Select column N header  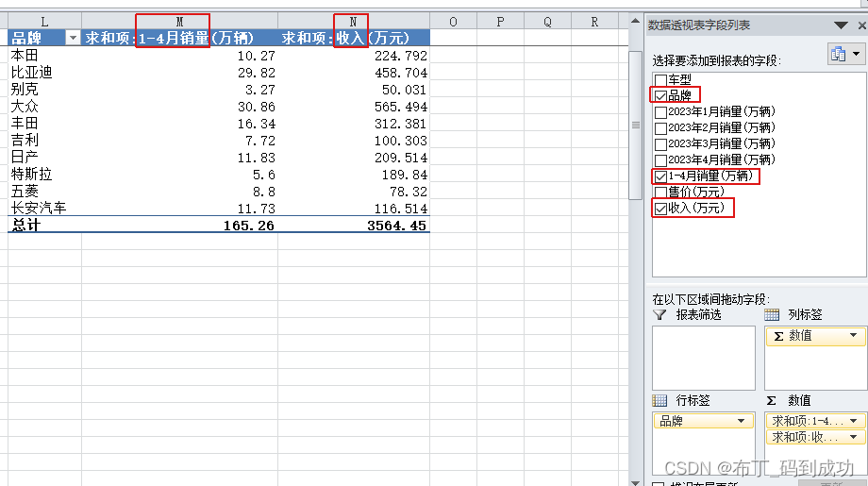(x=353, y=22)
